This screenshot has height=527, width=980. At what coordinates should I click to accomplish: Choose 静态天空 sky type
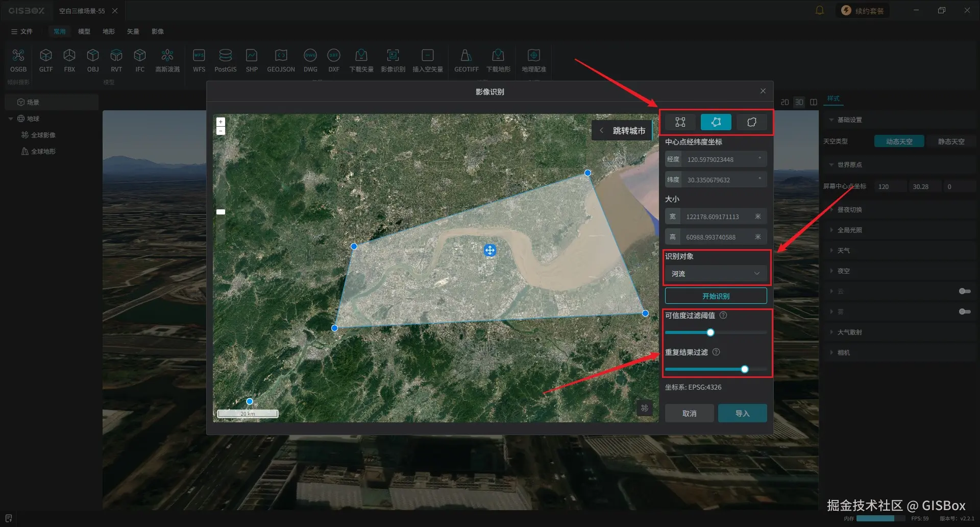[951, 141]
